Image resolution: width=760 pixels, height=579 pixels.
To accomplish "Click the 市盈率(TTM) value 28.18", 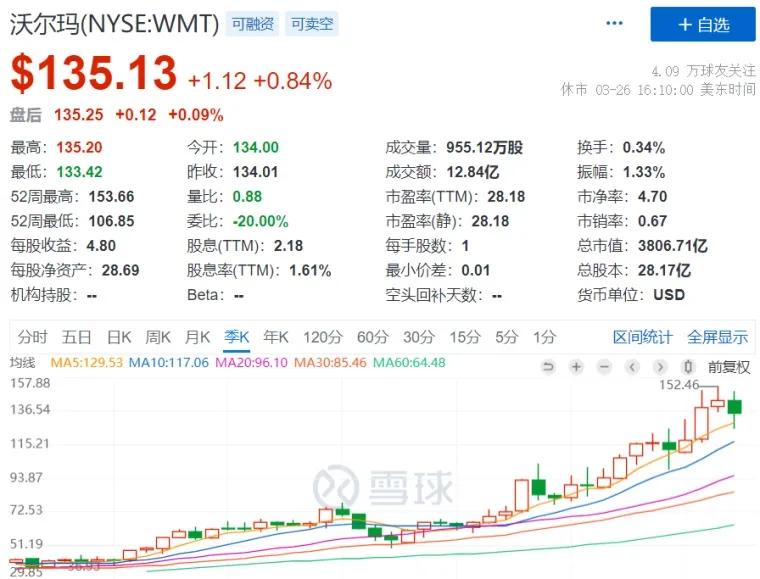I will pyautogui.click(x=506, y=197).
